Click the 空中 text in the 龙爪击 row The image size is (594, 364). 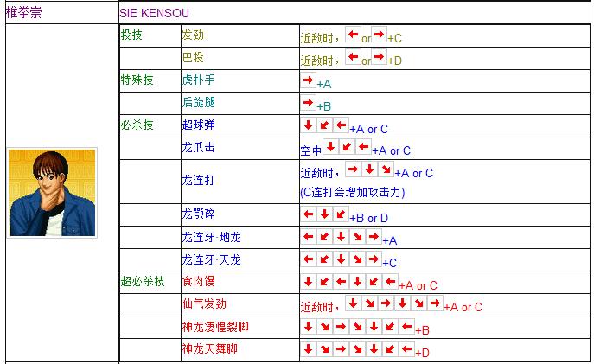point(311,150)
